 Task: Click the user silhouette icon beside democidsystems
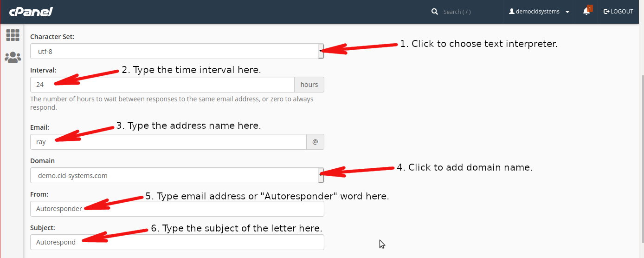coord(512,12)
